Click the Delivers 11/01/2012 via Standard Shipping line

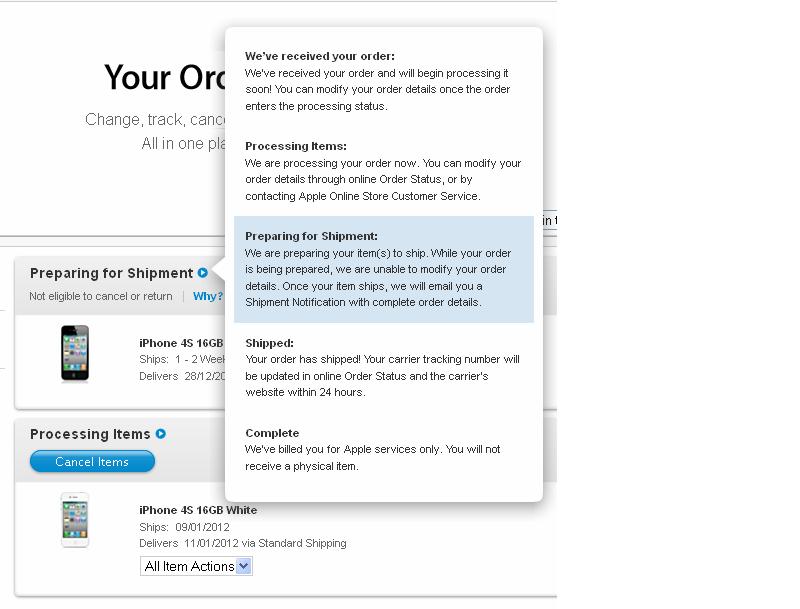tap(243, 543)
